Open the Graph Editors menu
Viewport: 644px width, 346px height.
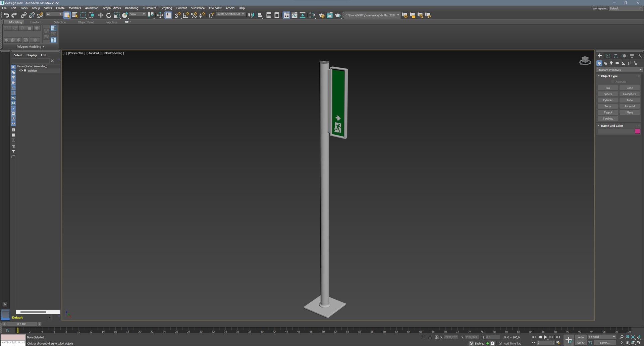pos(112,8)
